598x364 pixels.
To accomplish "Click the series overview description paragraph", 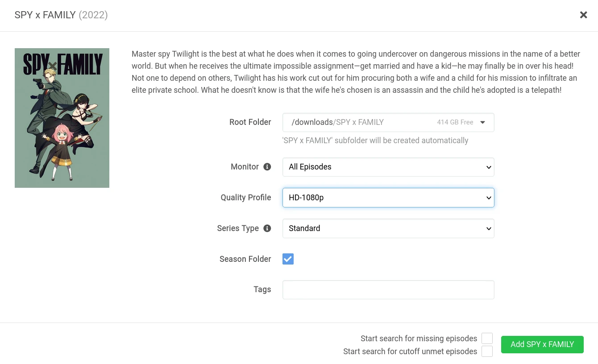I will (356, 72).
